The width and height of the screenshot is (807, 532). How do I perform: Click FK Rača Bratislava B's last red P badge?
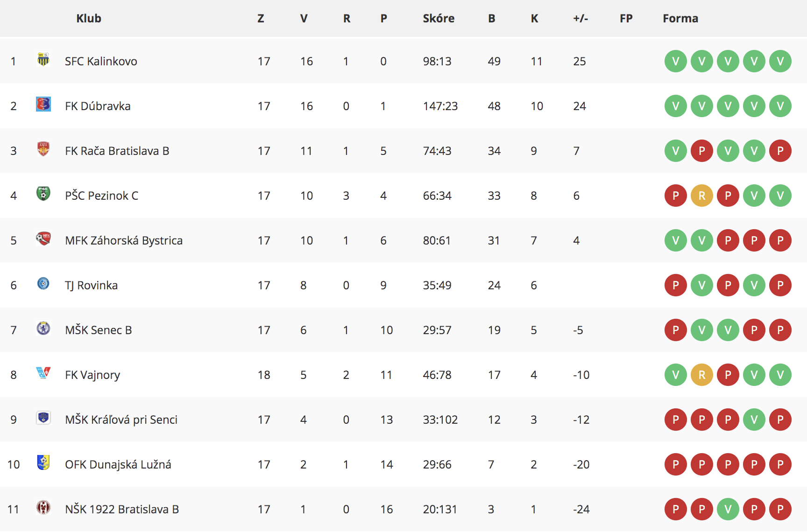tap(780, 151)
